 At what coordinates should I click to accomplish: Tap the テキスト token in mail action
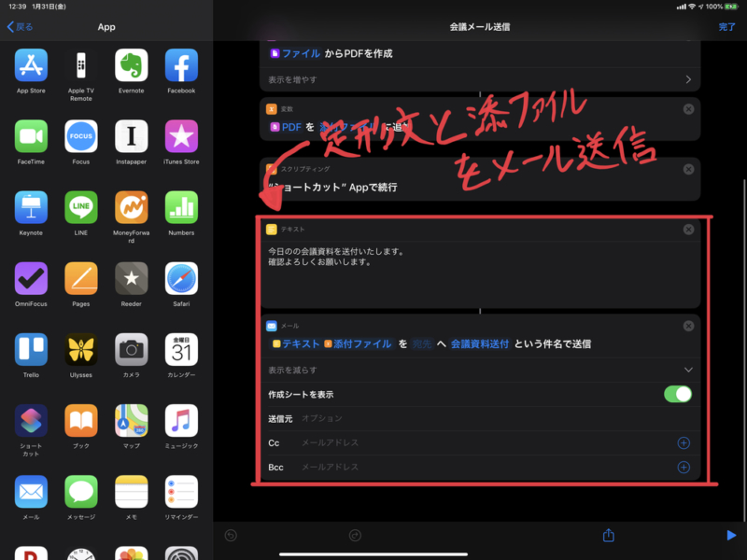tap(295, 343)
